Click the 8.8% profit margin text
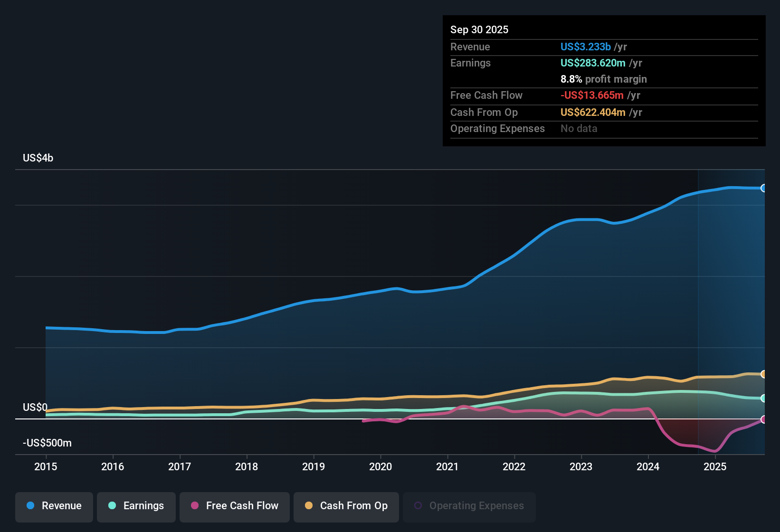Viewport: 780px width, 532px height. tap(604, 79)
